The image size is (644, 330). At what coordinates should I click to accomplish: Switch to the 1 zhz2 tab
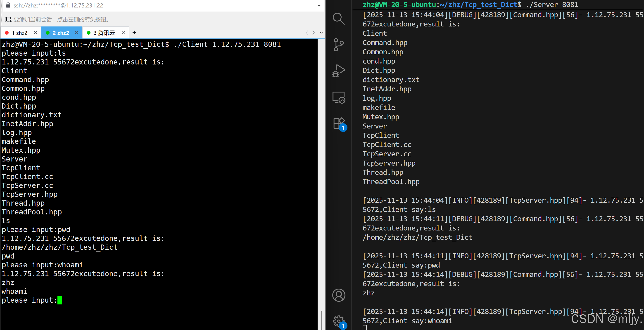pos(19,33)
